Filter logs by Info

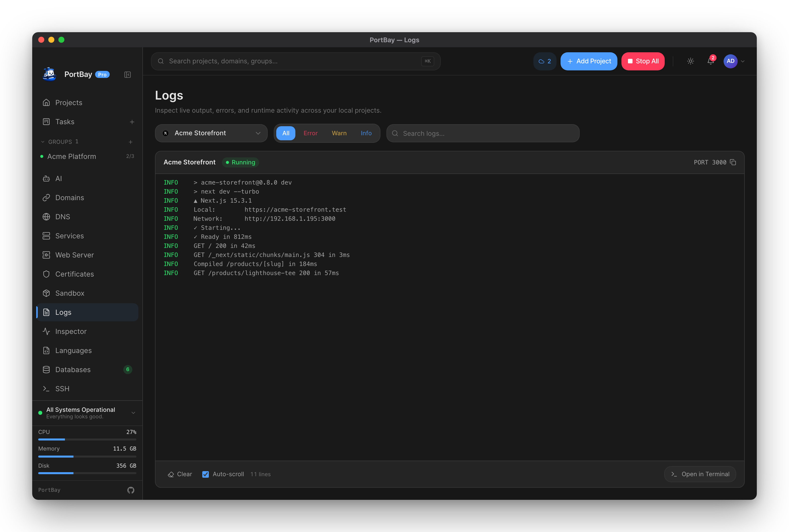point(366,133)
